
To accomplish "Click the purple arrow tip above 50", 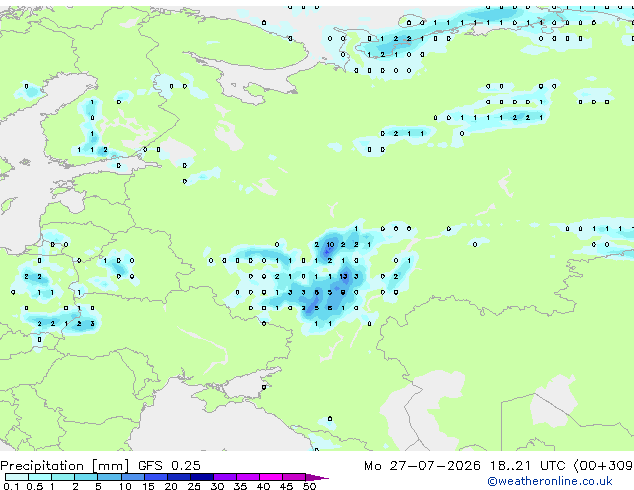I will click(317, 478).
